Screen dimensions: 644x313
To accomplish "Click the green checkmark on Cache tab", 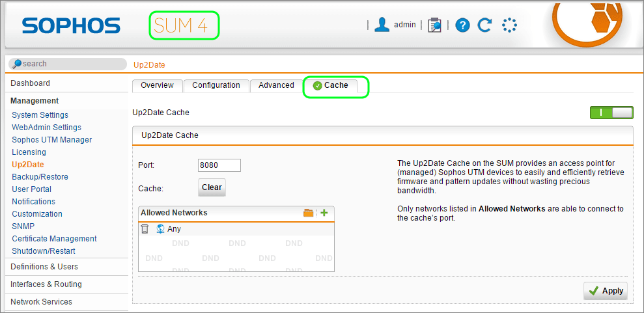I will coord(317,85).
